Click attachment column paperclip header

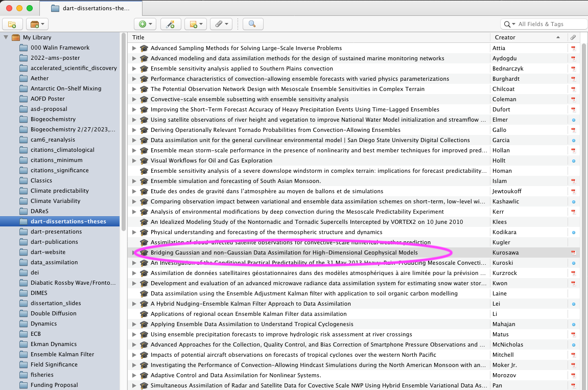(x=573, y=37)
